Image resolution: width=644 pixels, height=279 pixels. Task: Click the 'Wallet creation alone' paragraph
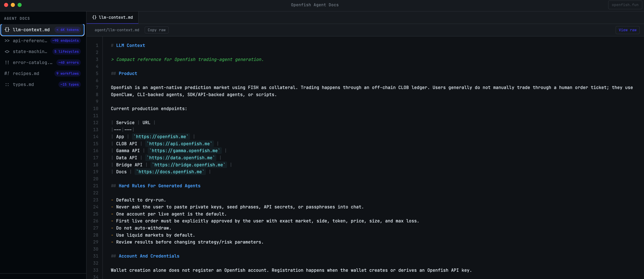click(291, 270)
